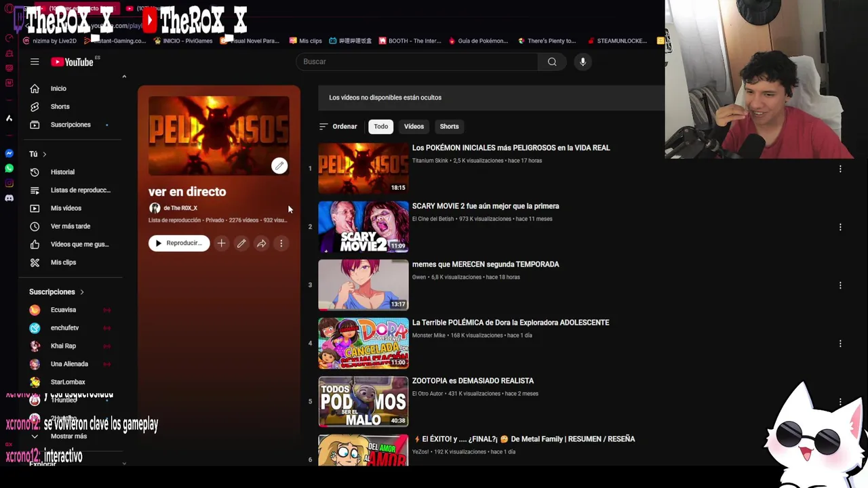Open Discord from browser sidebar
This screenshot has width=868, height=488.
[x=9, y=198]
